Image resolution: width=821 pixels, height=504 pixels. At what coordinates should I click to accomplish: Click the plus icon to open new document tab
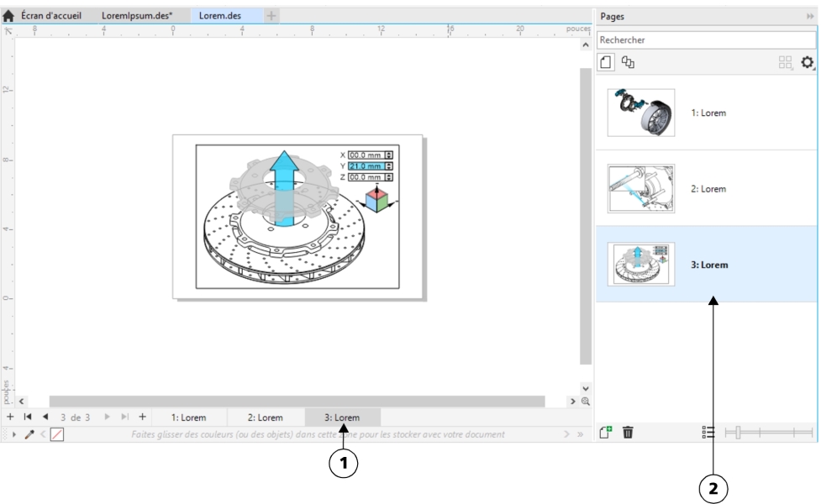click(271, 15)
